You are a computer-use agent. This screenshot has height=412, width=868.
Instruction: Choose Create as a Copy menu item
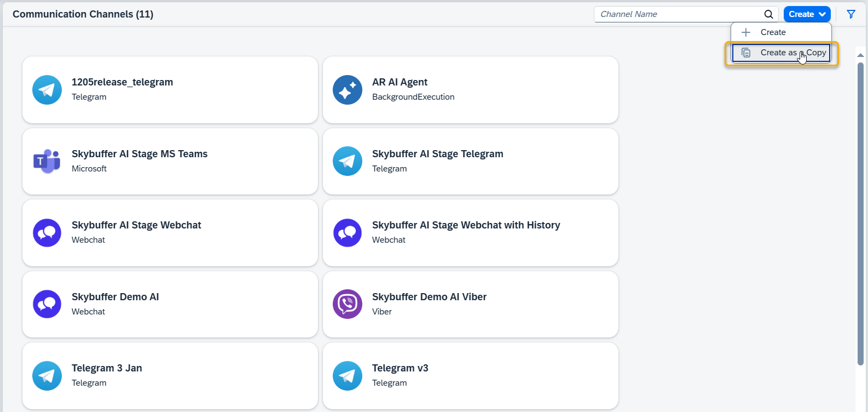point(781,53)
